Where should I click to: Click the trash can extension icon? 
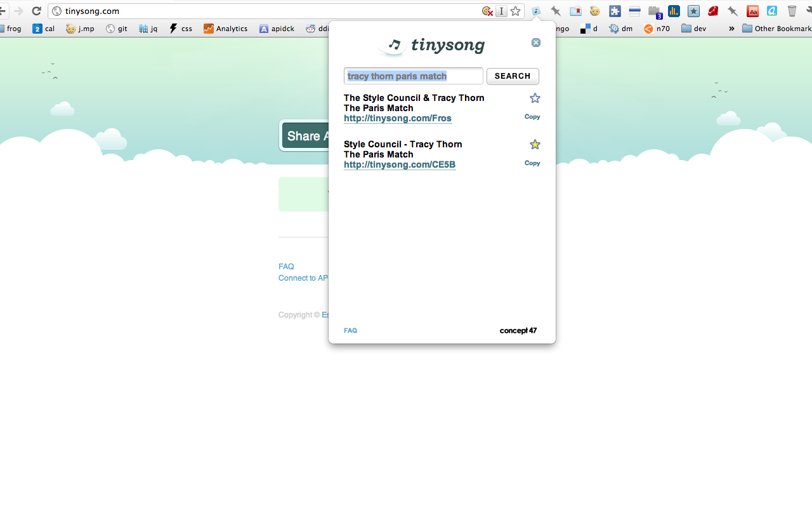click(x=792, y=11)
